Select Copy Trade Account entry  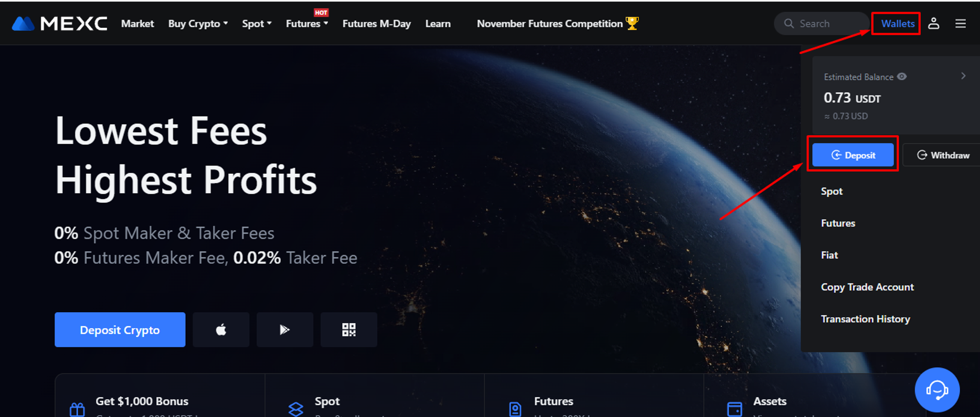click(867, 287)
